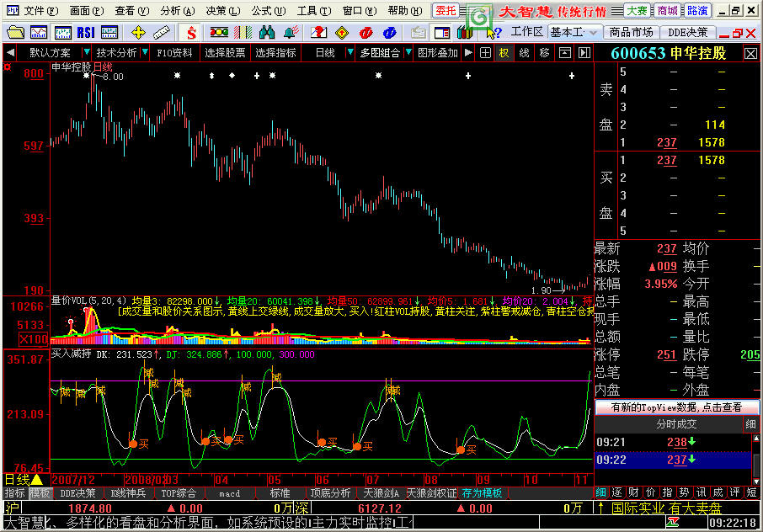
Task: Open the 分析(A) menu
Action: click(x=177, y=10)
